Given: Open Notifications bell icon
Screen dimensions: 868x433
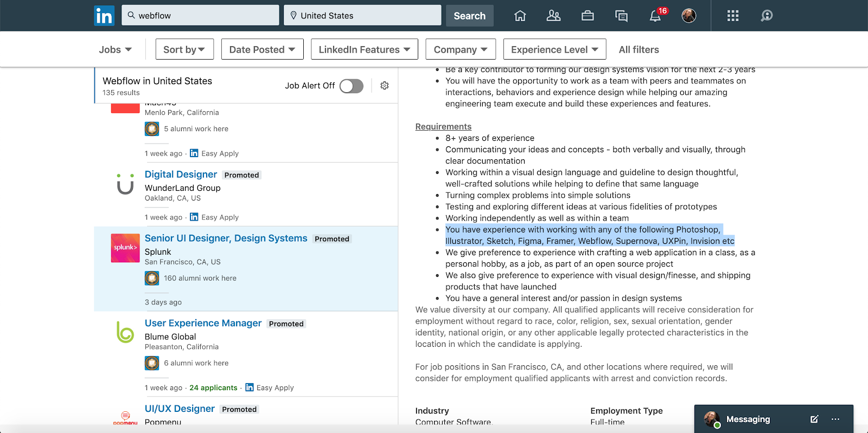Looking at the screenshot, I should pyautogui.click(x=655, y=16).
